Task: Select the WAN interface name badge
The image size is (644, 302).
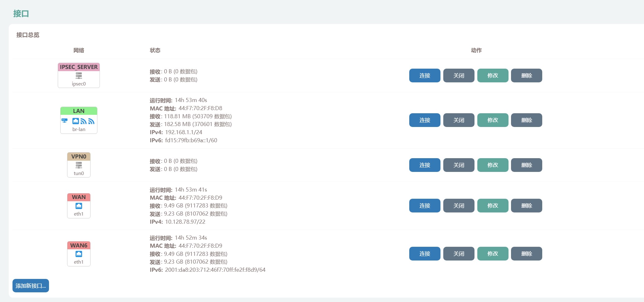Action: point(79,197)
